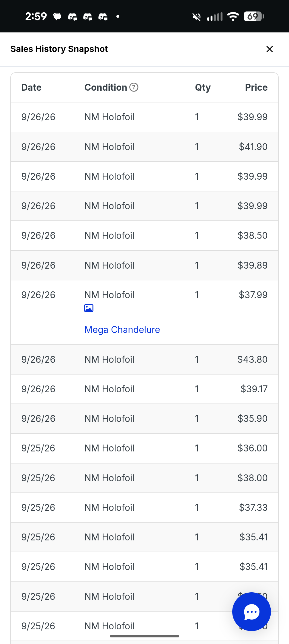Select the Qty column header
The width and height of the screenshot is (289, 644).
tap(203, 87)
